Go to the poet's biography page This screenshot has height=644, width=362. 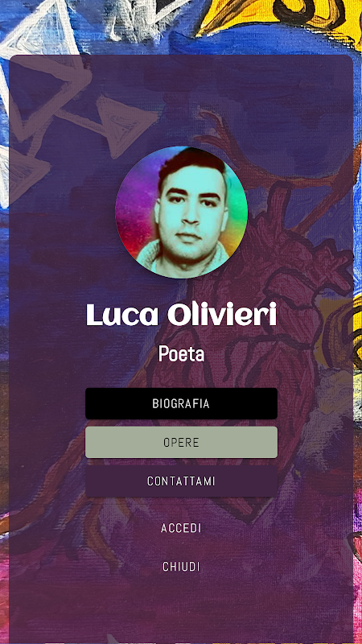182,403
